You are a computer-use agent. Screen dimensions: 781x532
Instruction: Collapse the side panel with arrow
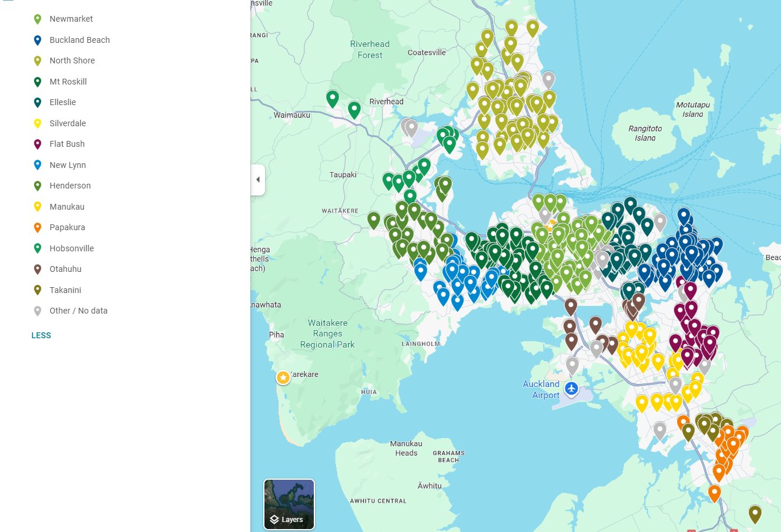point(258,180)
